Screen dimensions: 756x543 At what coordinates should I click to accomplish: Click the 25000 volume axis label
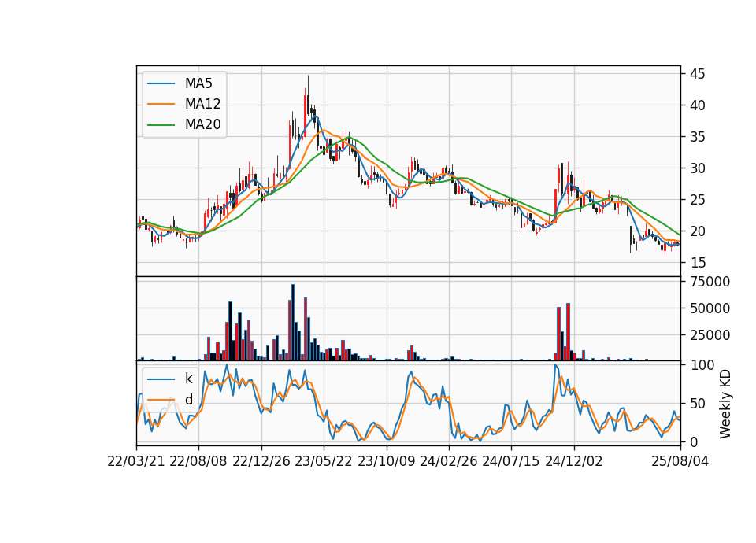(710, 335)
